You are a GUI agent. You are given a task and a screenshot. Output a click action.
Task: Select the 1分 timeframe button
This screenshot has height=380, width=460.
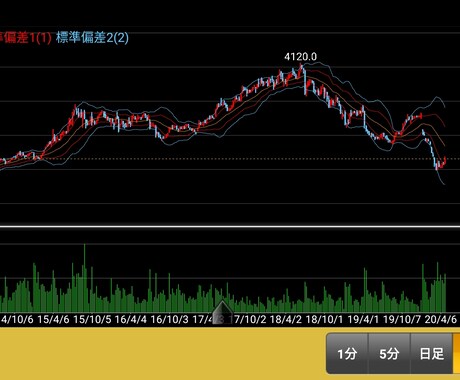click(x=347, y=353)
